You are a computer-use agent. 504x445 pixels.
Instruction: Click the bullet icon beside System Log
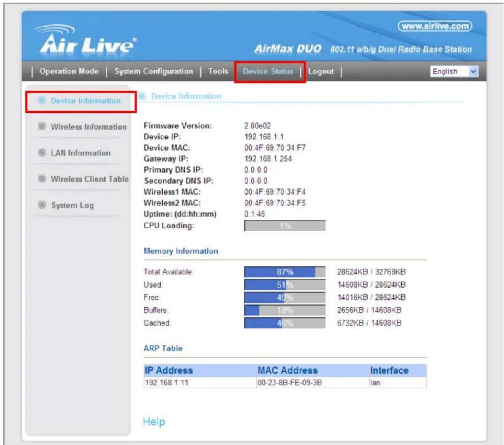point(42,205)
